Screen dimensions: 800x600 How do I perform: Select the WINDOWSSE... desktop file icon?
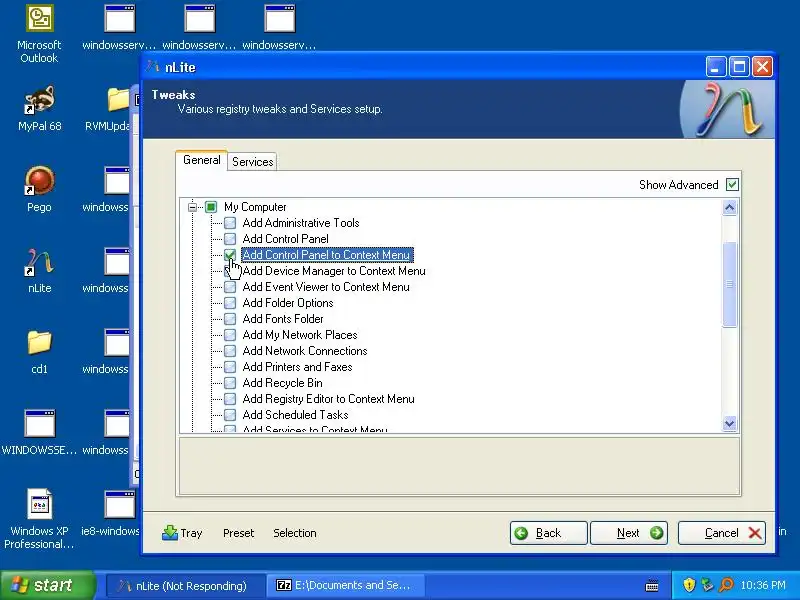point(39,423)
